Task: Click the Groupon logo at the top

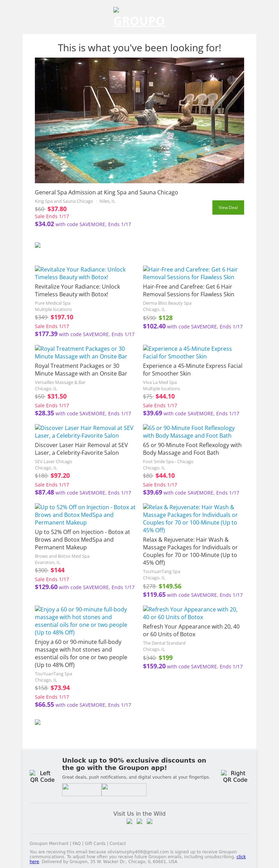Action: (x=139, y=17)
